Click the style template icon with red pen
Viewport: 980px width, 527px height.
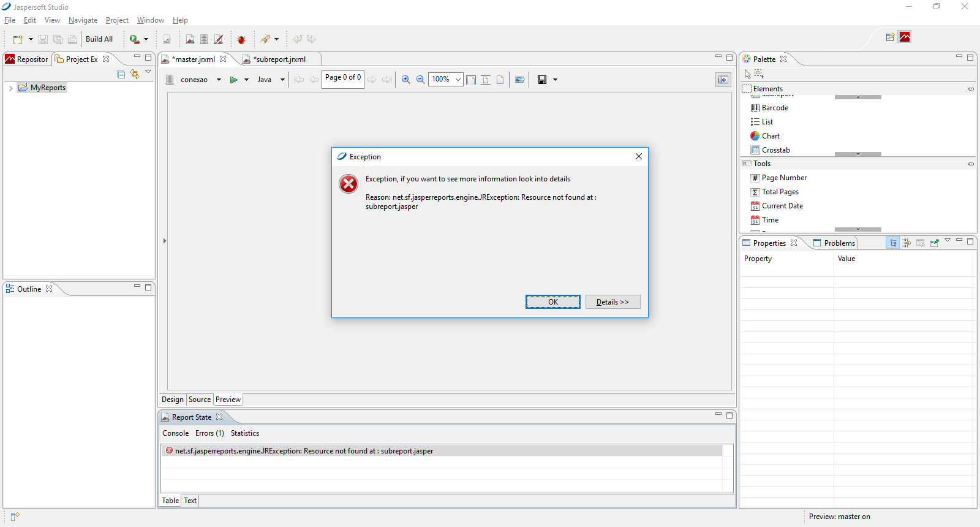click(219, 39)
